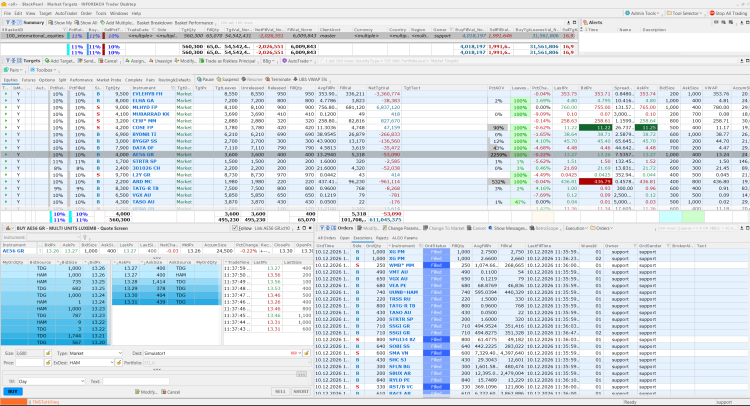Click the Modify icon in Targets toolbar
The image size is (750, 406).
[x=177, y=61]
